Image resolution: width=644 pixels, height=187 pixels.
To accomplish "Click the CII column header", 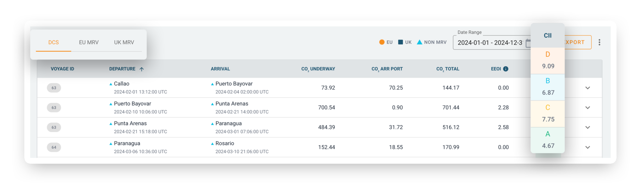I will (x=547, y=35).
